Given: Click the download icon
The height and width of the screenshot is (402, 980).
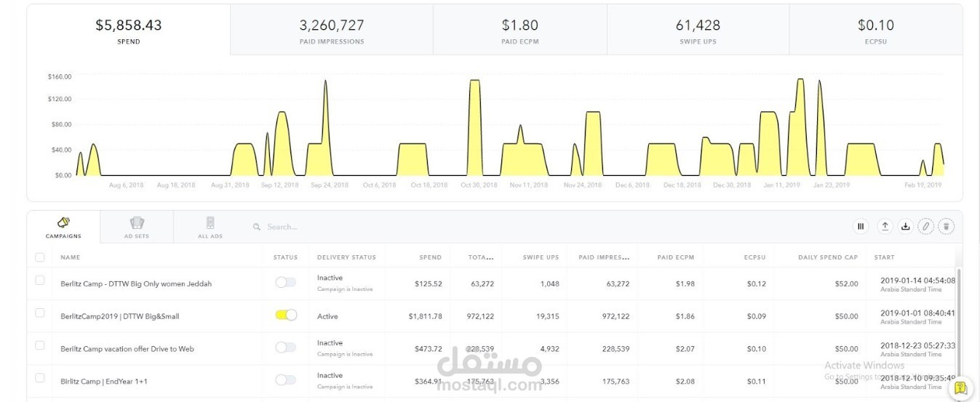Looking at the screenshot, I should tap(905, 226).
